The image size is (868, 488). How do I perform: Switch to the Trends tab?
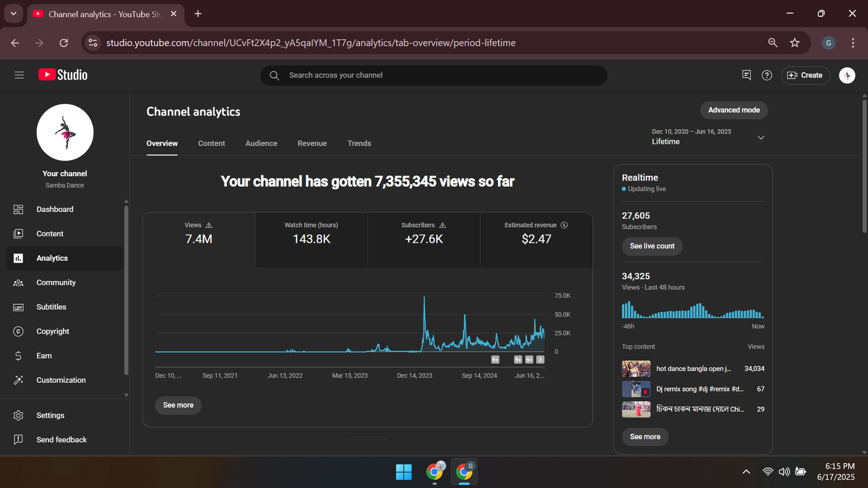click(360, 143)
